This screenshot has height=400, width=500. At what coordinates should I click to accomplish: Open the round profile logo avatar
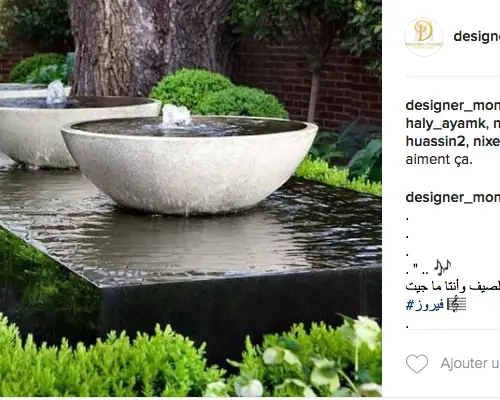pos(424,37)
